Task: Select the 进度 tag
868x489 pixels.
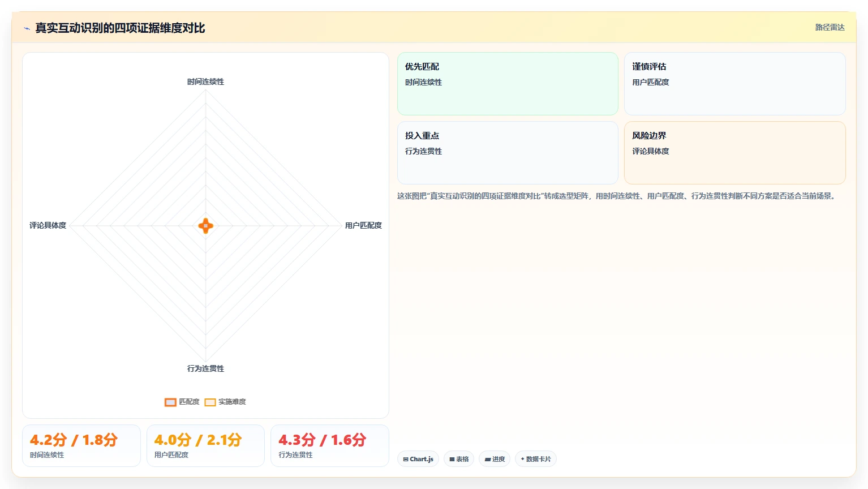Action: pos(495,459)
